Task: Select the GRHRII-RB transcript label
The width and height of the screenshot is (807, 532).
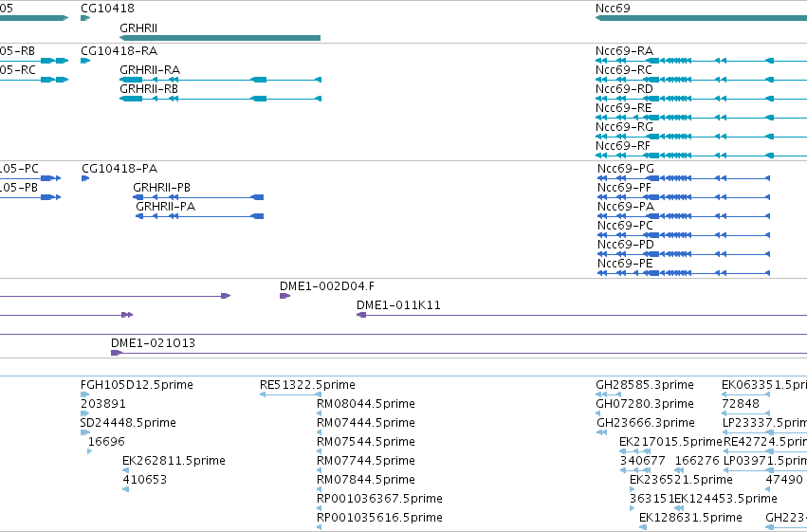Action: pos(149,89)
